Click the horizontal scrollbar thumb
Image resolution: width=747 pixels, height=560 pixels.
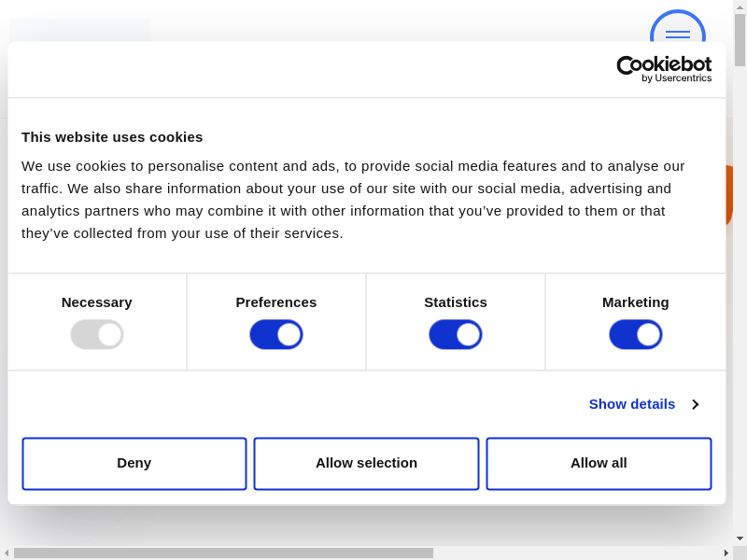223,553
